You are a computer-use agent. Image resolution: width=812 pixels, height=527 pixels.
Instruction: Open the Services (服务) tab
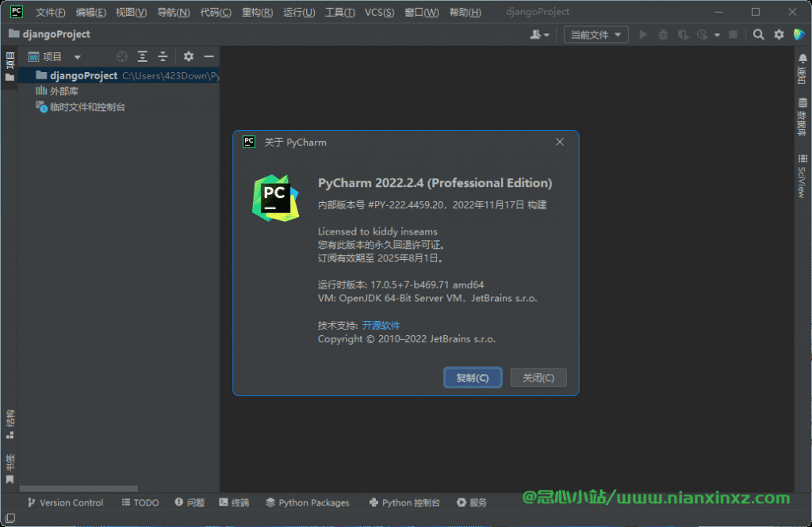(472, 502)
